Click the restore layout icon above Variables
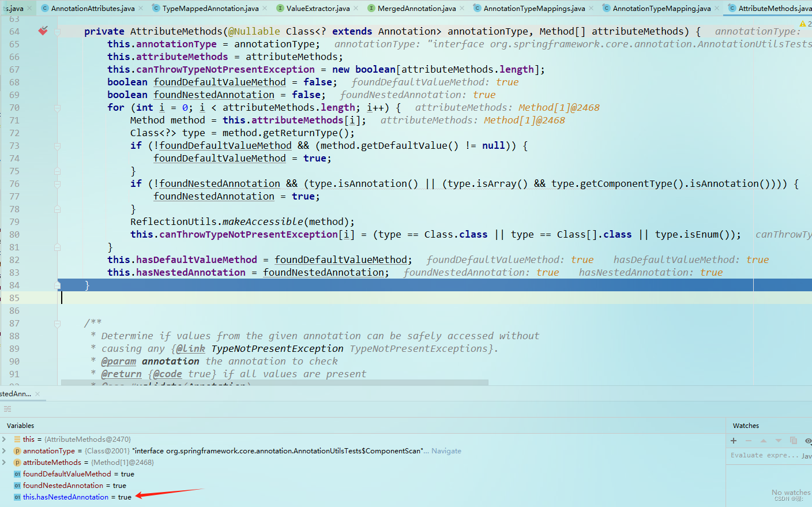This screenshot has height=507, width=812. point(7,409)
